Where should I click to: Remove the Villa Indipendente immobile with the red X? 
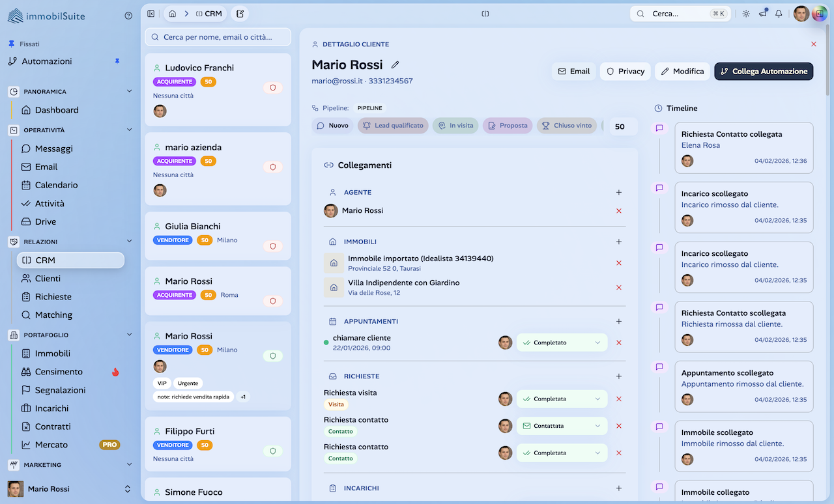618,287
